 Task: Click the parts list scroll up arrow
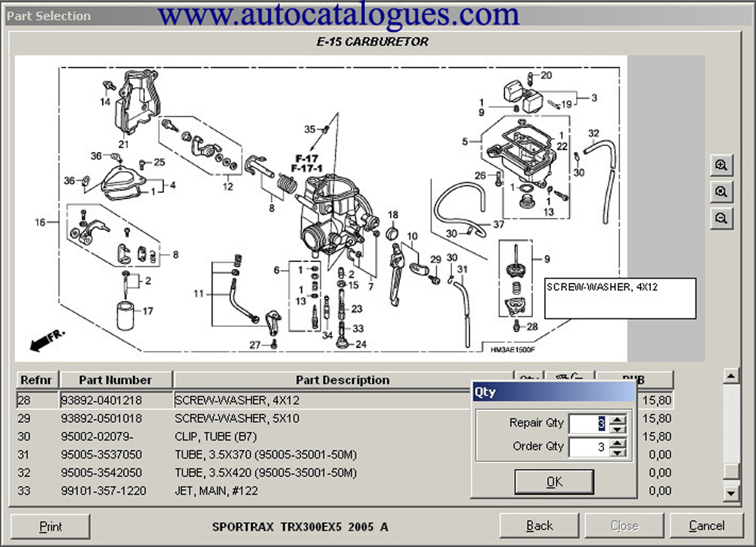point(730,375)
